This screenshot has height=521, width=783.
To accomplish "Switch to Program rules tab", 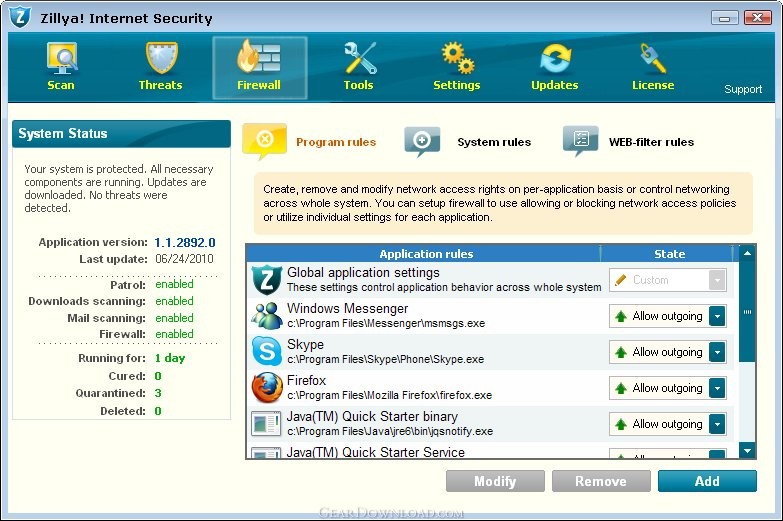I will [336, 142].
